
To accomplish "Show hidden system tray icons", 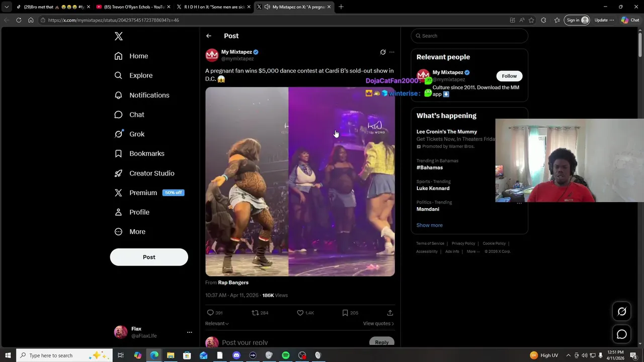I will pos(569,355).
